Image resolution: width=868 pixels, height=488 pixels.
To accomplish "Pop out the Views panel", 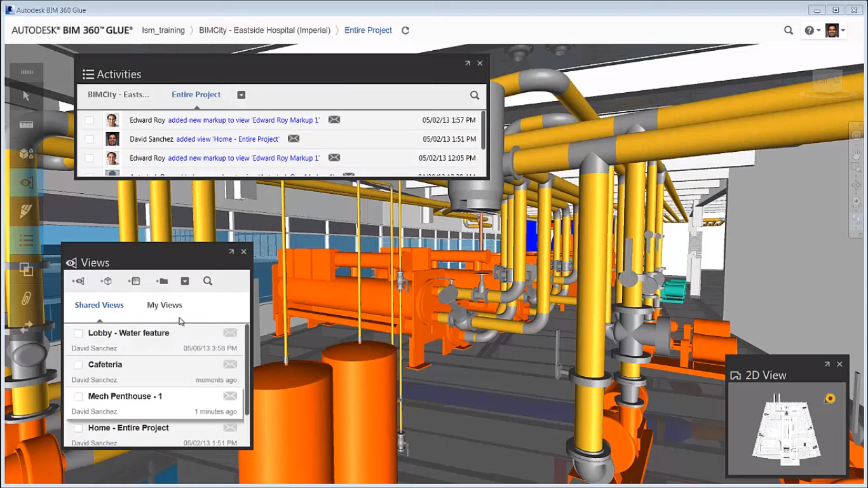I will (x=231, y=252).
